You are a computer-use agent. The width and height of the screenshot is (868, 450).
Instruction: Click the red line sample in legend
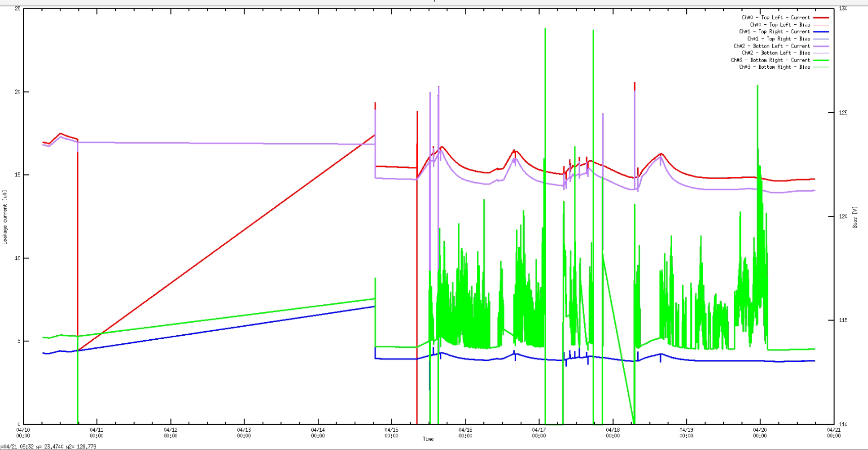pyautogui.click(x=821, y=18)
